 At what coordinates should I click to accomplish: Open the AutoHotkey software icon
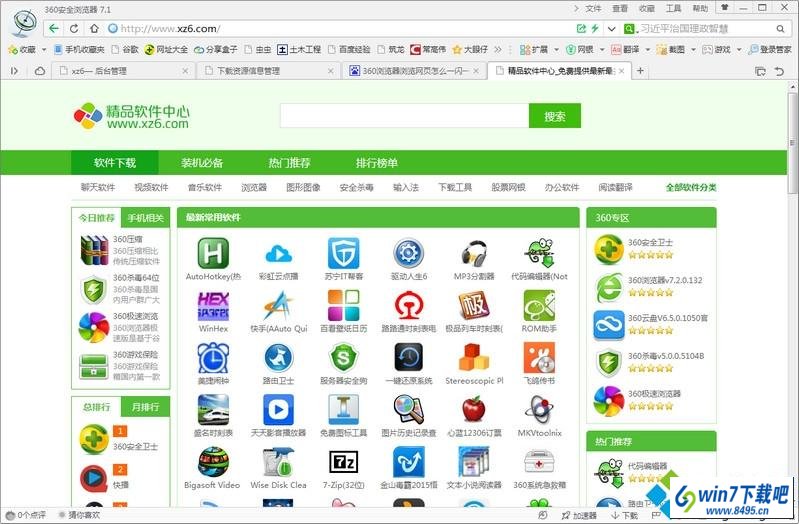(x=213, y=253)
